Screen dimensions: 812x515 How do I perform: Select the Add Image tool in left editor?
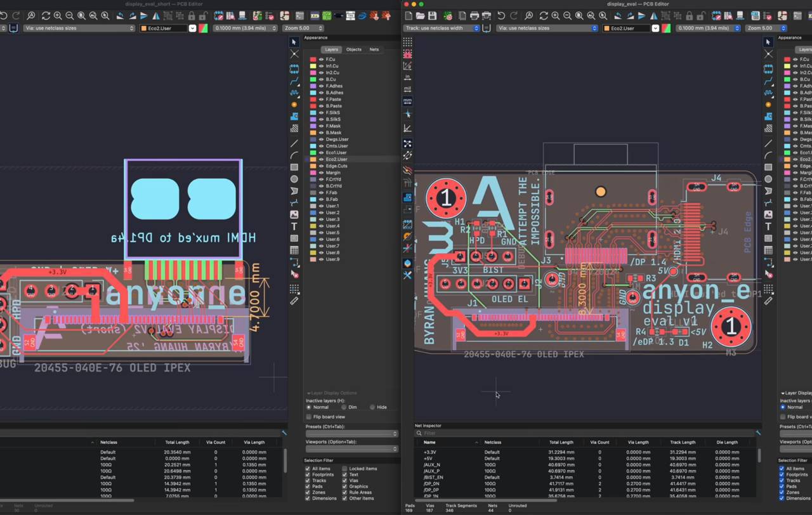point(294,215)
